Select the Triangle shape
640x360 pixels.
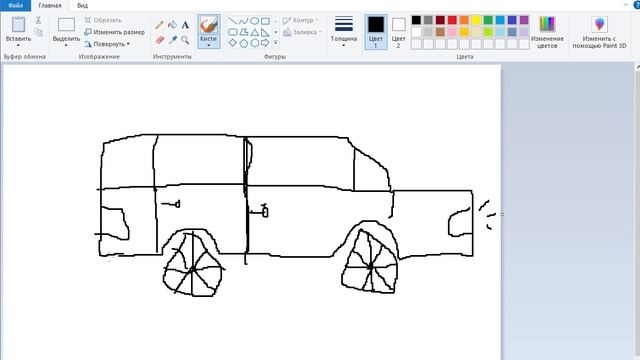[254, 32]
